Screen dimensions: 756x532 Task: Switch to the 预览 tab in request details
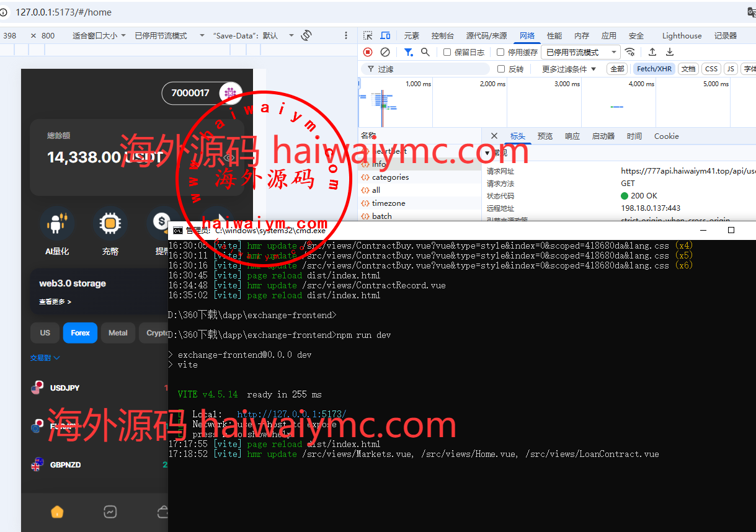(545, 136)
